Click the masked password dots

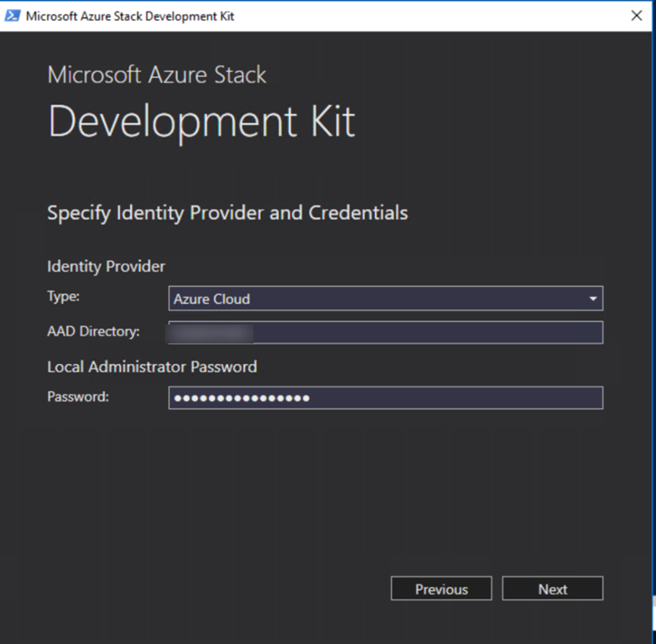tap(242, 397)
